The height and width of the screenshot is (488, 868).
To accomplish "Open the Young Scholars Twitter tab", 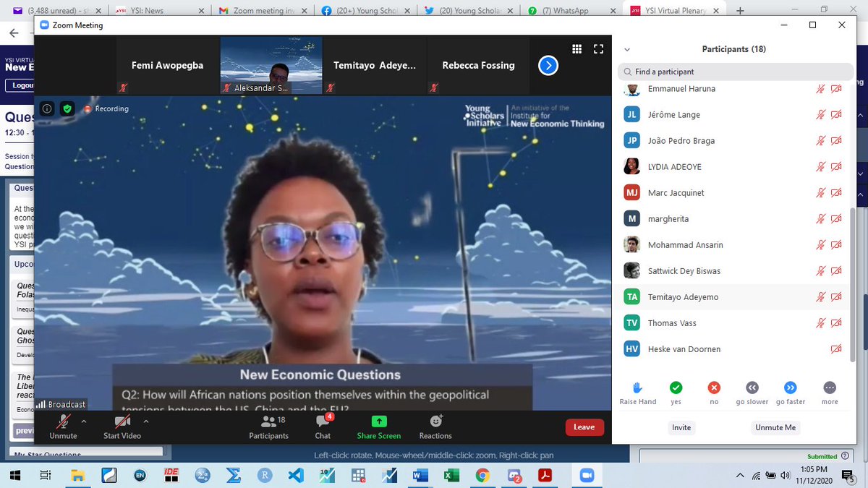I will pyautogui.click(x=469, y=11).
